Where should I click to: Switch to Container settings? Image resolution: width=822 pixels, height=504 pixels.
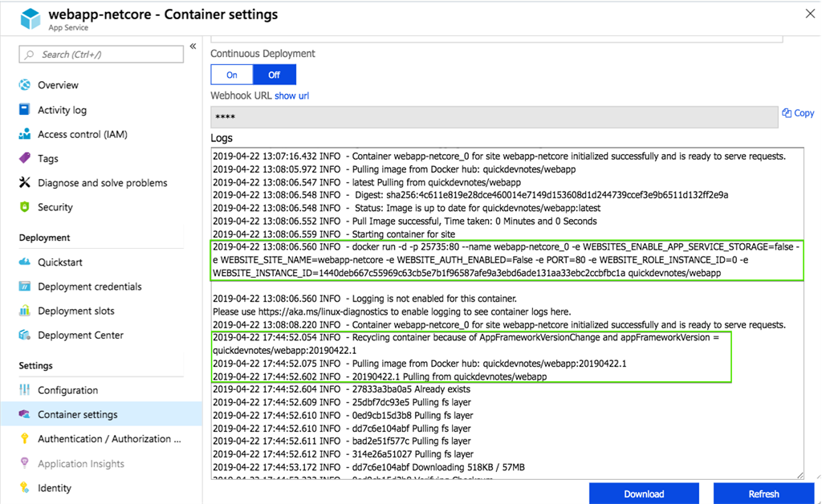click(x=79, y=415)
